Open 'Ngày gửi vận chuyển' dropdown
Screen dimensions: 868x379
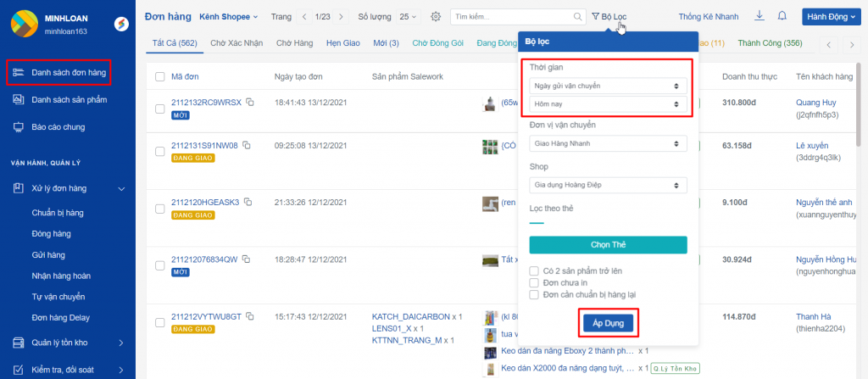click(x=608, y=86)
